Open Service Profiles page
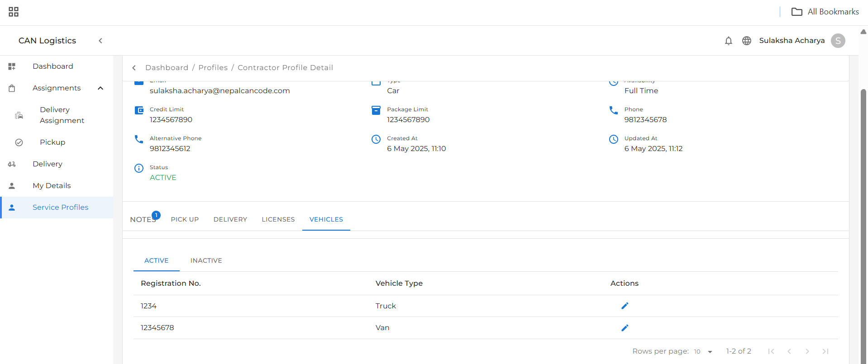The width and height of the screenshot is (868, 364). tap(61, 208)
